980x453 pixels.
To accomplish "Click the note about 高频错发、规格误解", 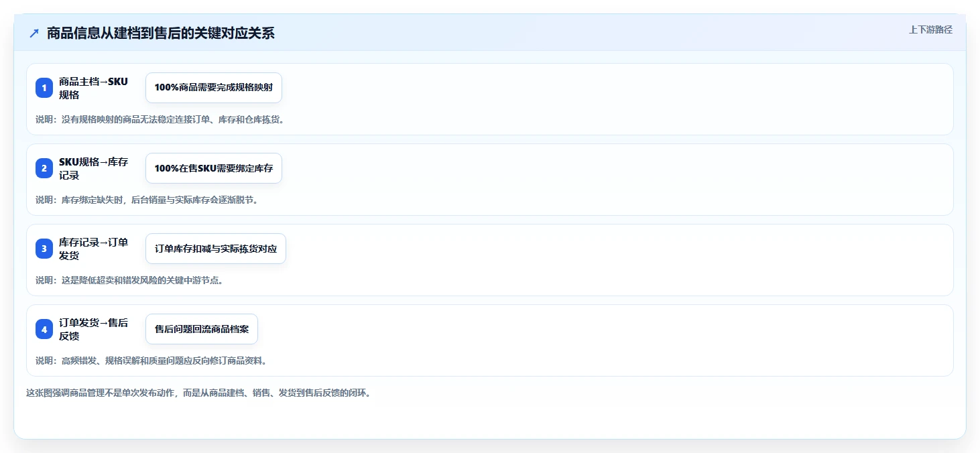I will 151,361.
